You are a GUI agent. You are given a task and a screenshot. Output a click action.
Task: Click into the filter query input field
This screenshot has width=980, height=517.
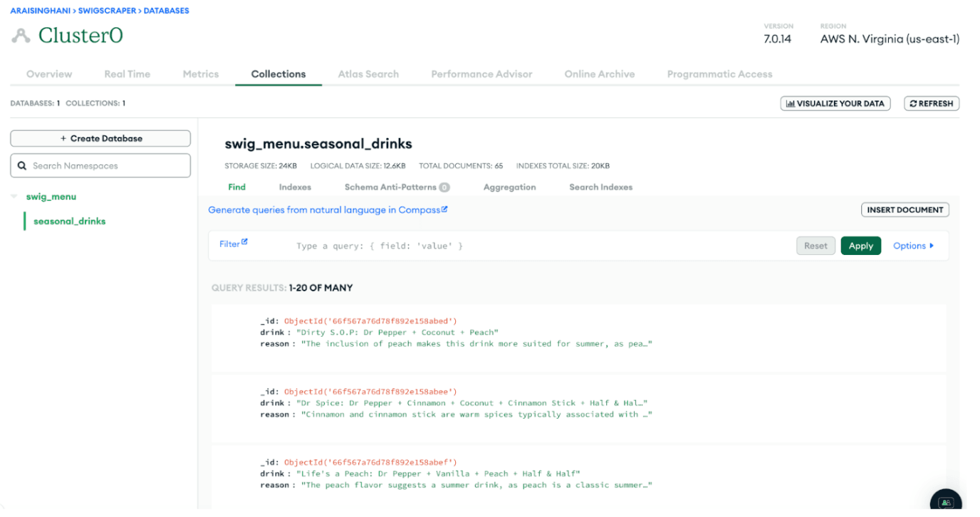pyautogui.click(x=499, y=246)
